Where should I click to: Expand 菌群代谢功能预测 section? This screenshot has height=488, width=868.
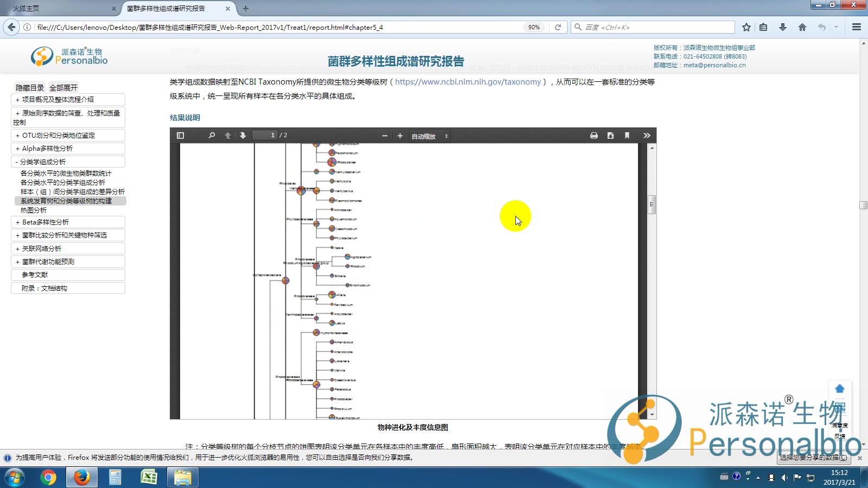pos(68,262)
